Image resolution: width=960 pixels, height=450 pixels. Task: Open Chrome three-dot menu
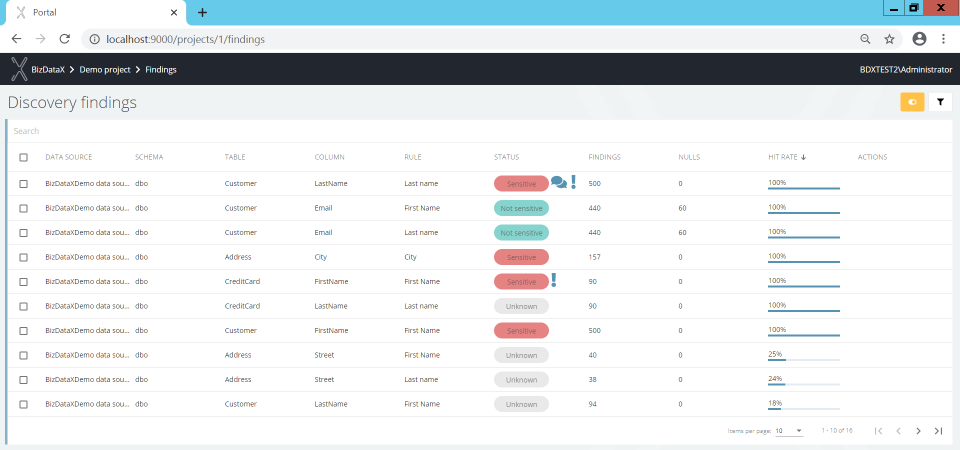(943, 39)
